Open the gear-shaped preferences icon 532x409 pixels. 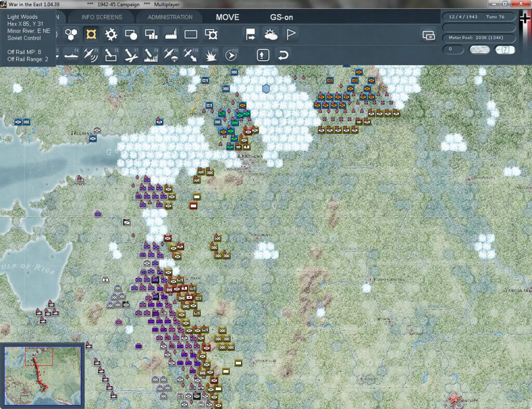[x=111, y=34]
